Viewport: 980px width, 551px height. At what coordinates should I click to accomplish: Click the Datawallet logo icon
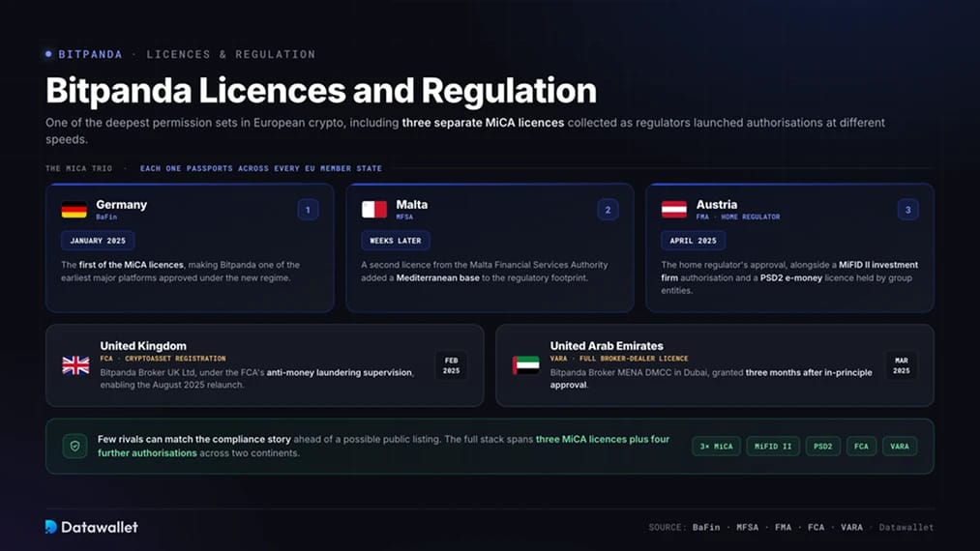pos(51,527)
